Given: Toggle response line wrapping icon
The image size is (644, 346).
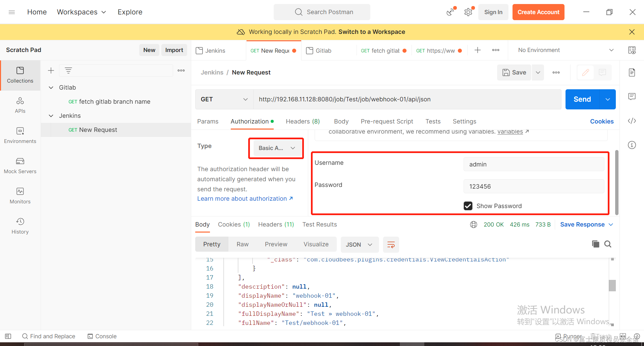Looking at the screenshot, I should [391, 245].
